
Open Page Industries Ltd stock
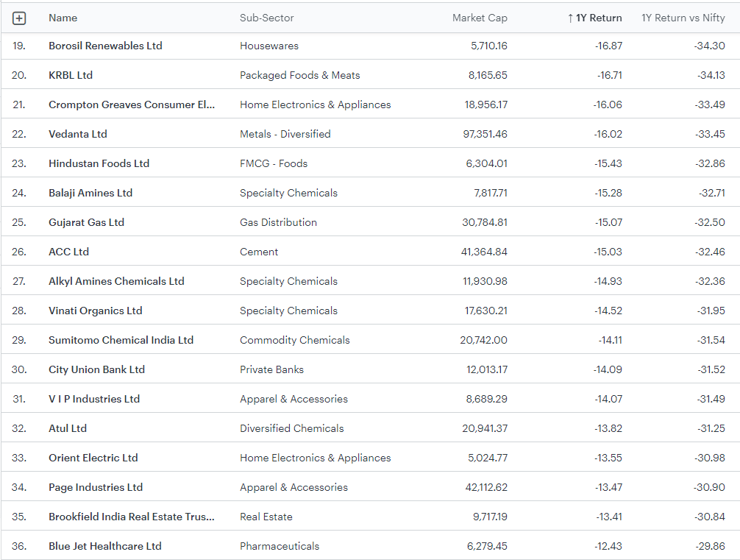click(96, 487)
